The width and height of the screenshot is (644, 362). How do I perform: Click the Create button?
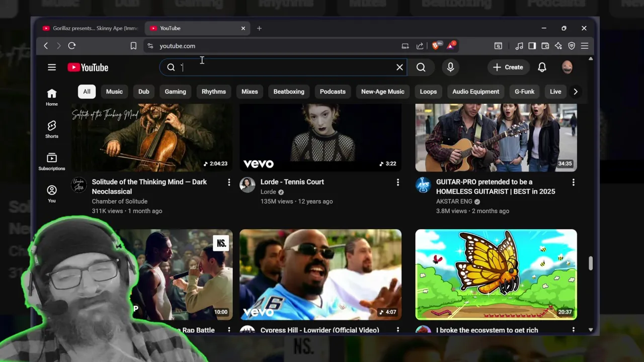pos(508,67)
